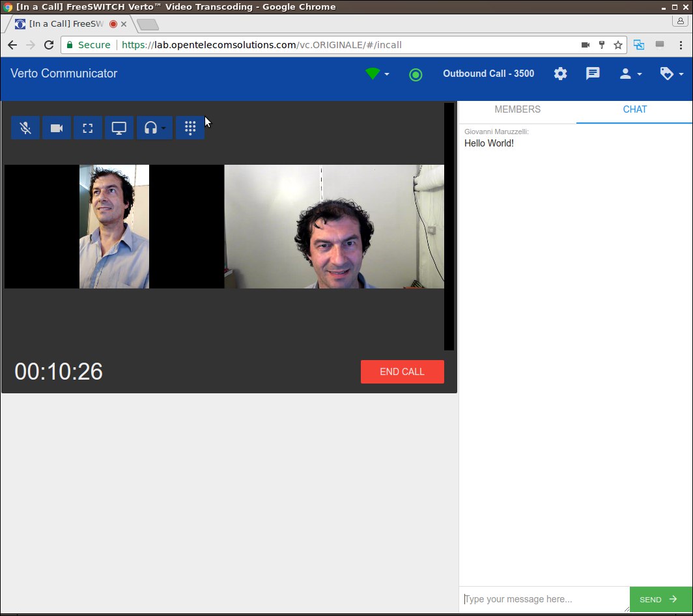
Task: Click the 00:10:26 call timer
Action: (x=59, y=372)
